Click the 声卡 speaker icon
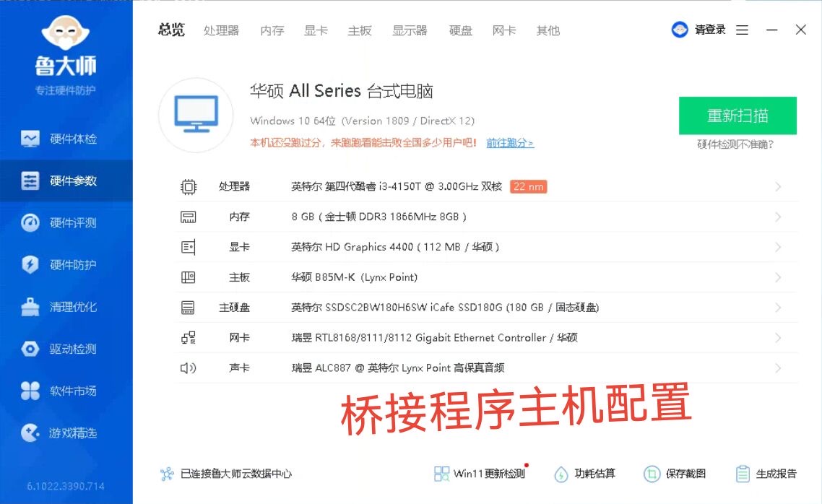The width and height of the screenshot is (822, 504). pos(189,368)
